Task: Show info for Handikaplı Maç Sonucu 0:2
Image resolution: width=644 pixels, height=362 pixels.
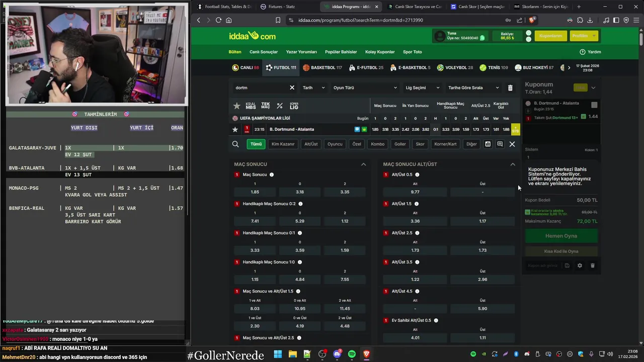Action: (x=300, y=204)
